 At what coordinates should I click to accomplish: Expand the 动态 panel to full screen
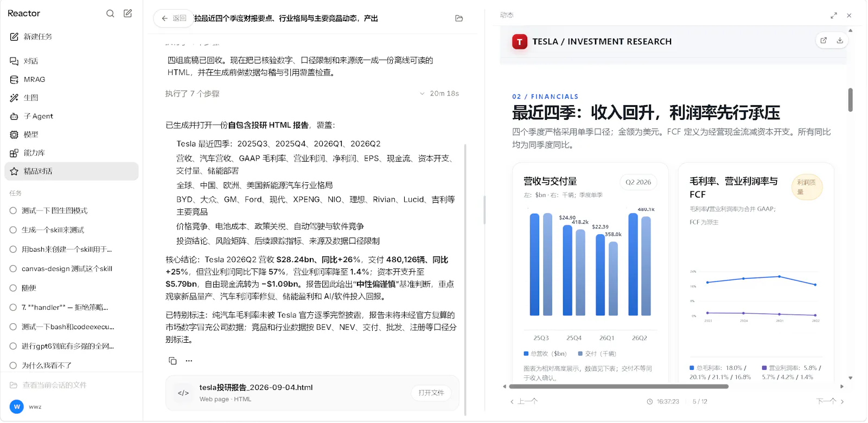834,16
